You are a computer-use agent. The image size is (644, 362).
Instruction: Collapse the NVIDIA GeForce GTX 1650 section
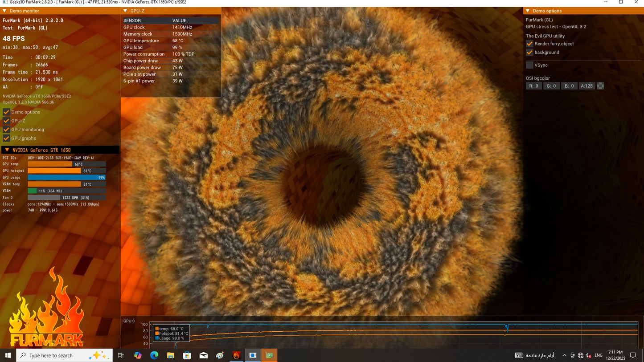[x=7, y=150]
